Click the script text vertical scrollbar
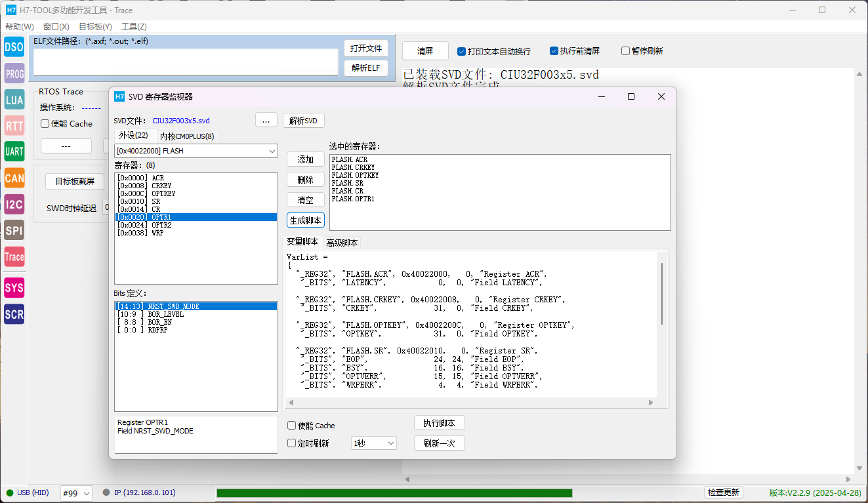 tap(662, 292)
